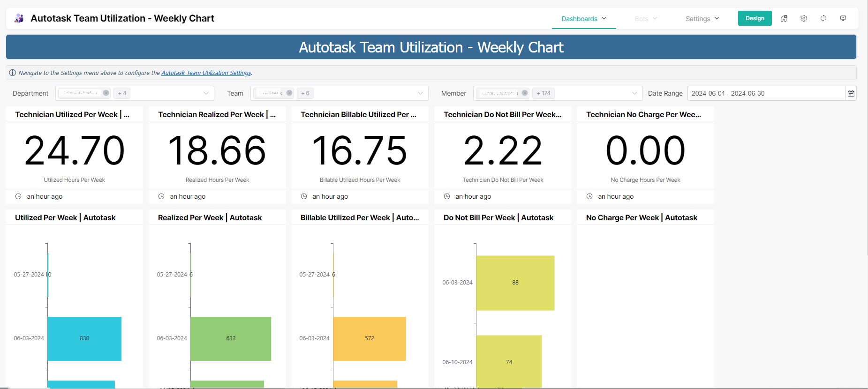Click the Technician Billable Utilized Per card title
Screen dimensions: 868x389
358,114
